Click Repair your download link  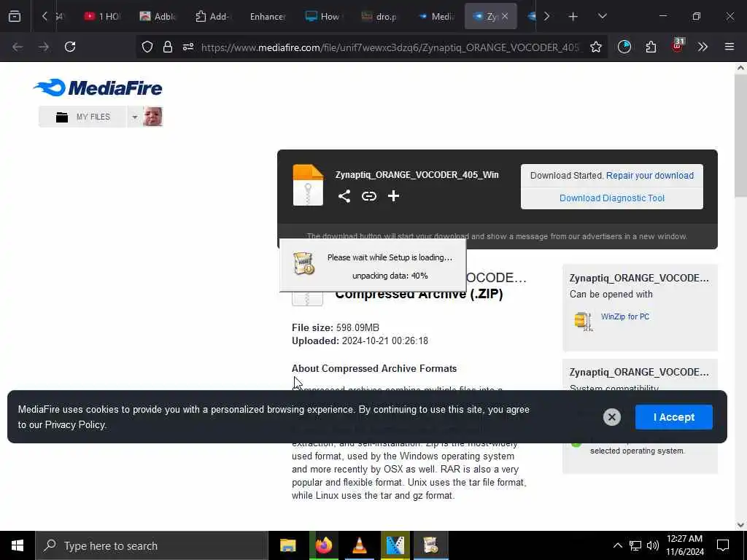point(649,175)
